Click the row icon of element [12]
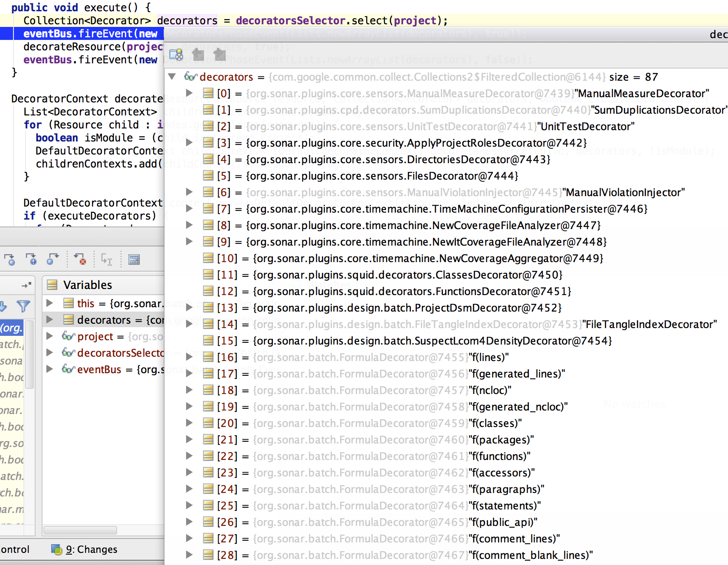 coord(209,291)
